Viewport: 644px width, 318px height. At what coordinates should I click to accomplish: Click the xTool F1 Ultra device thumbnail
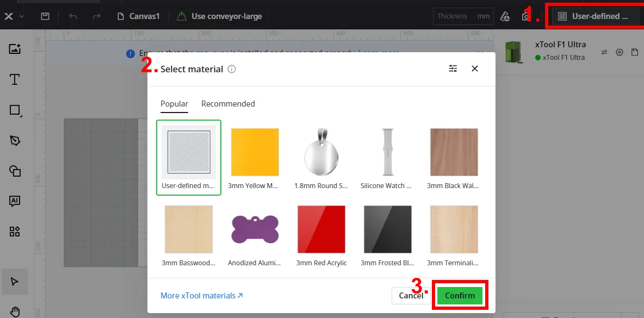coord(514,52)
